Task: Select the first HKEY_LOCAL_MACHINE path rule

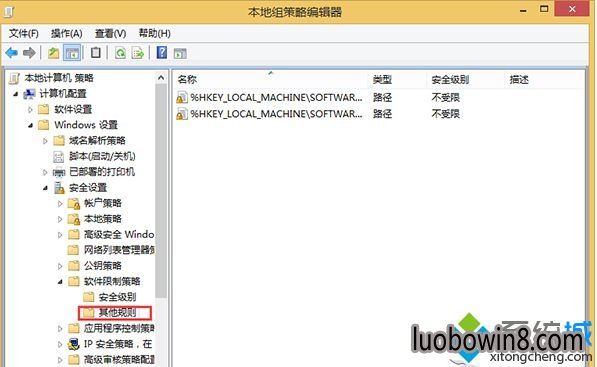Action: [270, 97]
